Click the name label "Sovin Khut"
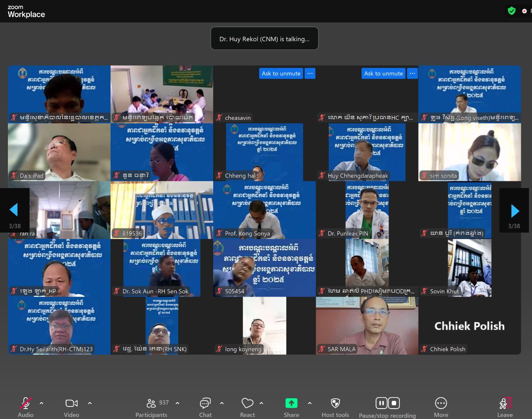 point(444,291)
